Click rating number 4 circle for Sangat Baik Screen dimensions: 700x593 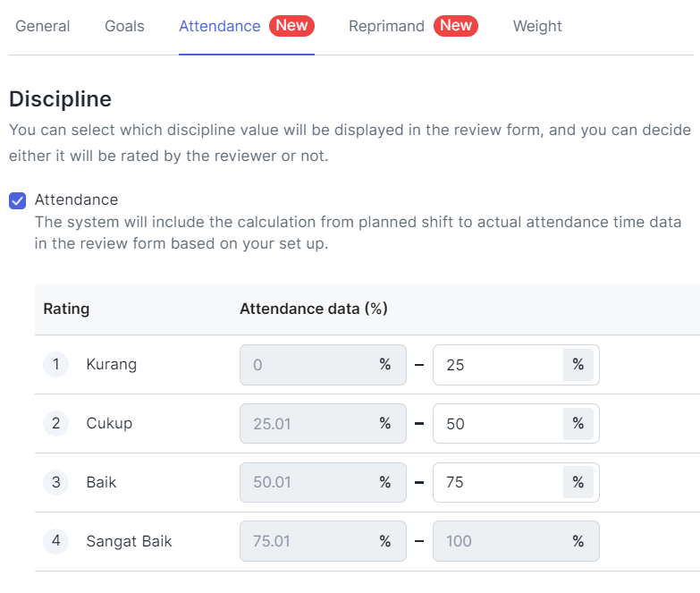coord(55,541)
